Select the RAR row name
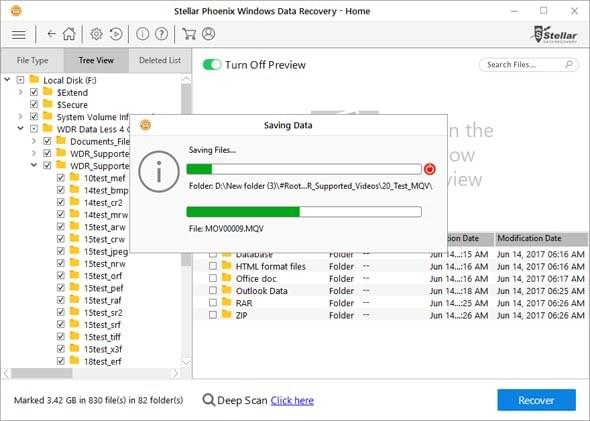Viewport: 590px width, 421px height. pyautogui.click(x=244, y=303)
